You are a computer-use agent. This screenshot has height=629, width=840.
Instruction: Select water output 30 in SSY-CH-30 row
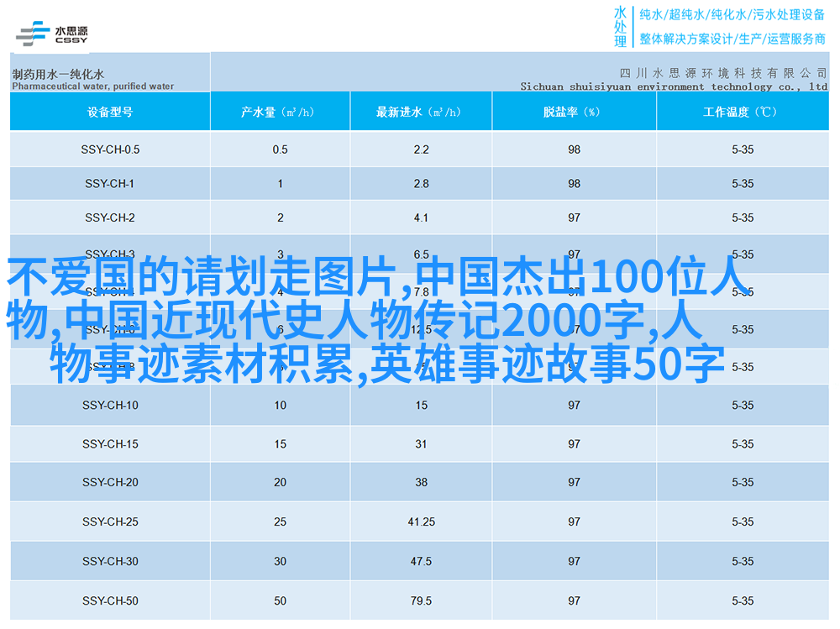tap(281, 562)
